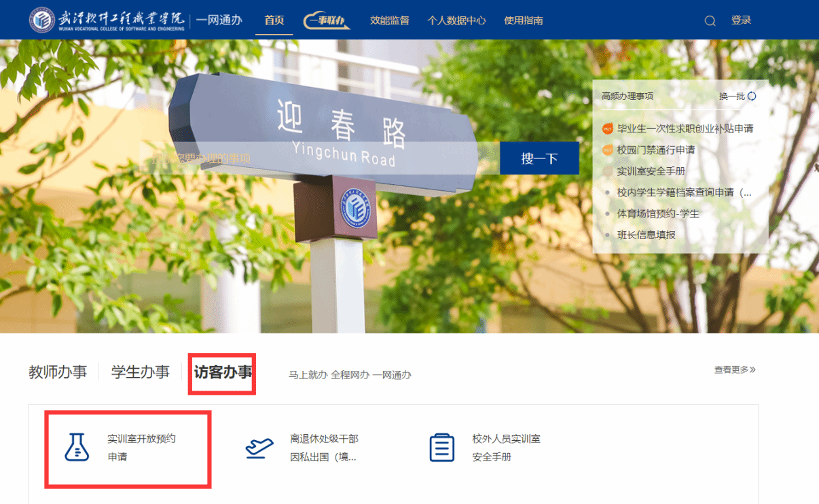Click HOT badge beside 毕业生一次性求职创业补贴申请
Screen dimensions: 819x504
pos(607,128)
